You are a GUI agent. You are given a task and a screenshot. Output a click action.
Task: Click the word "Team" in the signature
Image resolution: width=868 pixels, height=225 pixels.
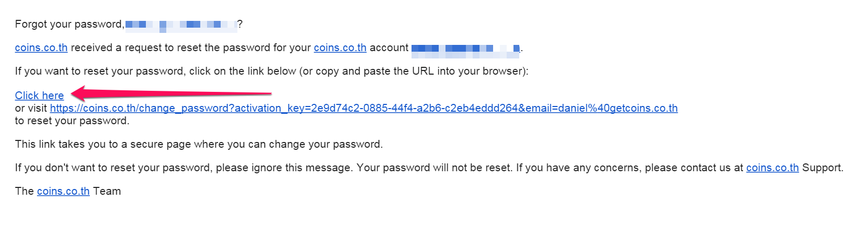(x=107, y=191)
